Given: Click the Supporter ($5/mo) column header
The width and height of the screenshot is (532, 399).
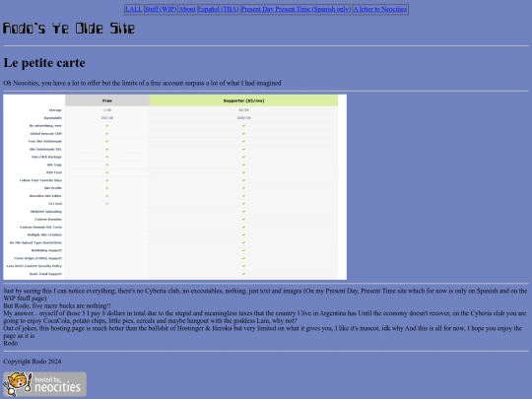Looking at the screenshot, I should (x=243, y=100).
